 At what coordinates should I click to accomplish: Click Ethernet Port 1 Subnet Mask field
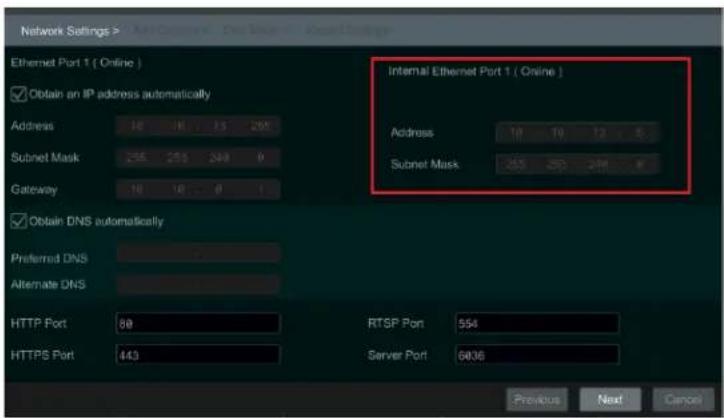[x=198, y=158]
